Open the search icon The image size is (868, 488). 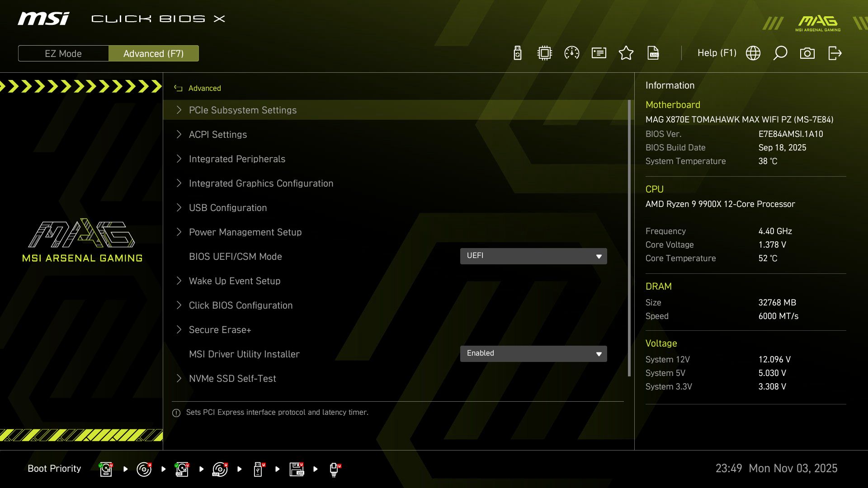(x=780, y=53)
